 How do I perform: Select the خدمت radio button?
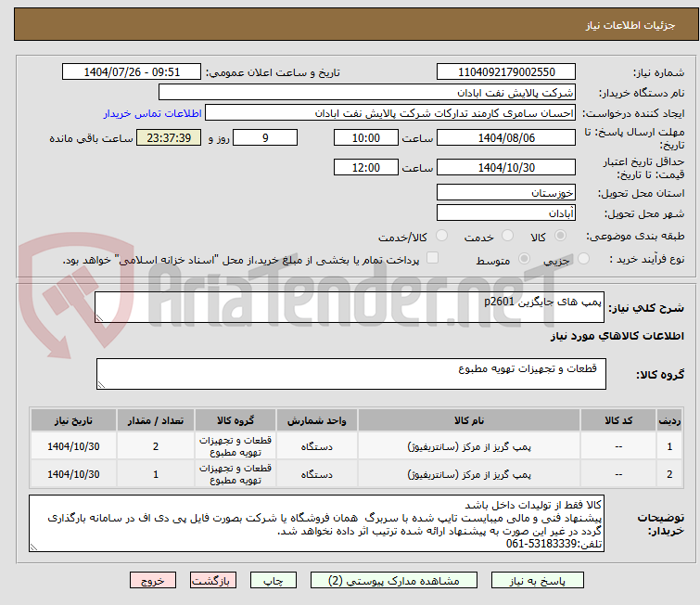pos(507,236)
